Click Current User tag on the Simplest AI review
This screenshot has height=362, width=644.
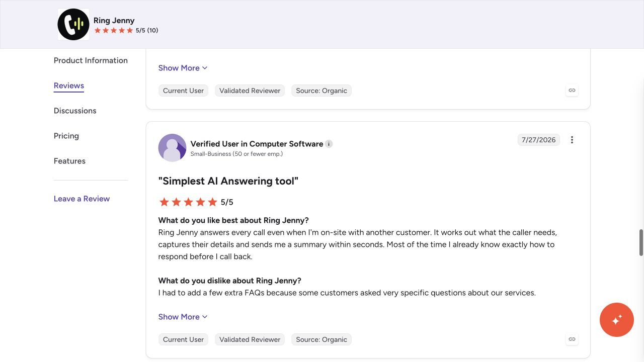(183, 339)
